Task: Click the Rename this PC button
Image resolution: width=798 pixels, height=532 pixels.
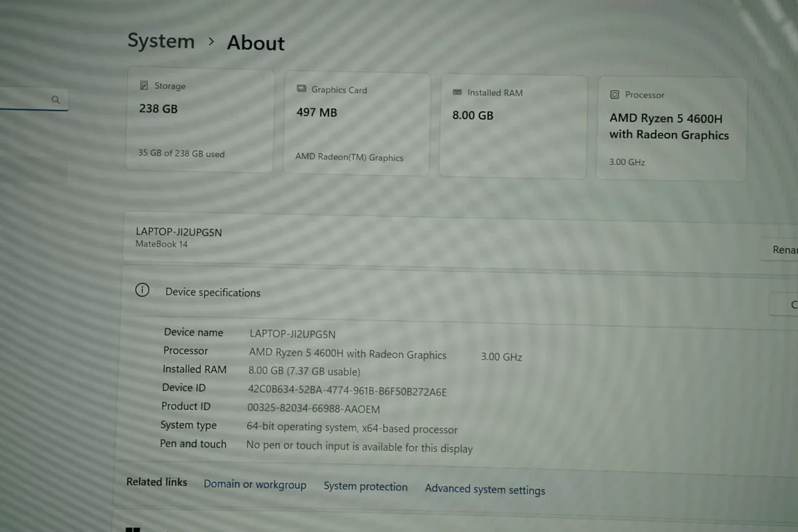Action: coord(785,249)
